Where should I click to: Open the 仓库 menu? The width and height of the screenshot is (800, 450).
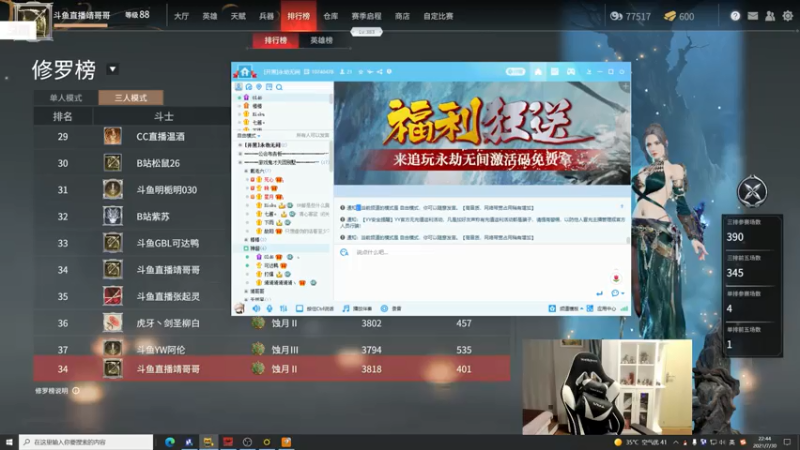tap(331, 16)
